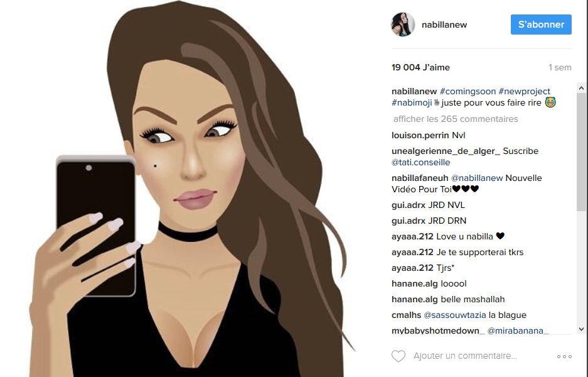Click the comments scrollbar down arrow
This screenshot has width=588, height=377.
point(581,329)
